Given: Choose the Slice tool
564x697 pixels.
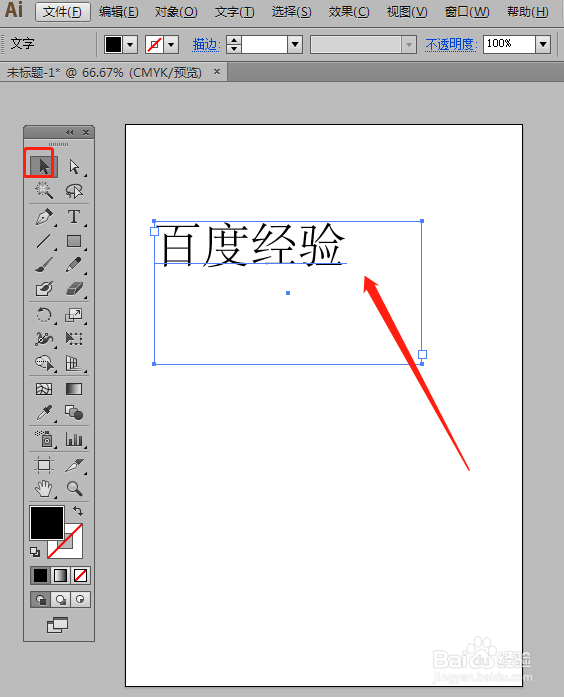Looking at the screenshot, I should tap(74, 465).
